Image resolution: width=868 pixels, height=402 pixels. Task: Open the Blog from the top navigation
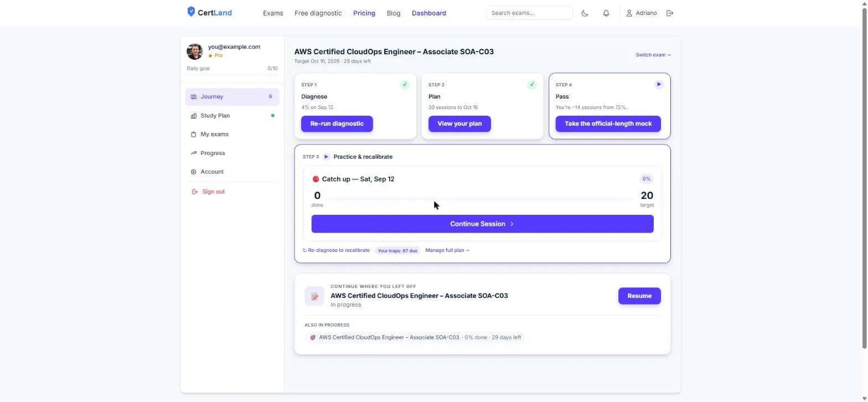[394, 13]
